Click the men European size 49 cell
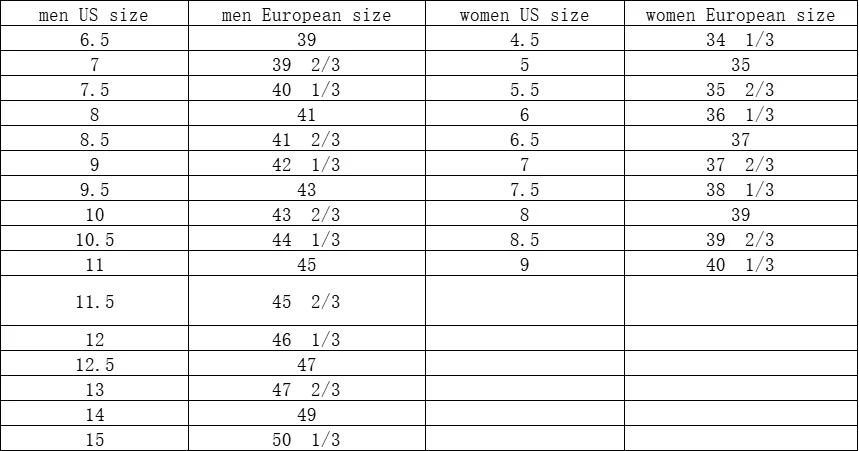This screenshot has width=859, height=451. [x=306, y=414]
